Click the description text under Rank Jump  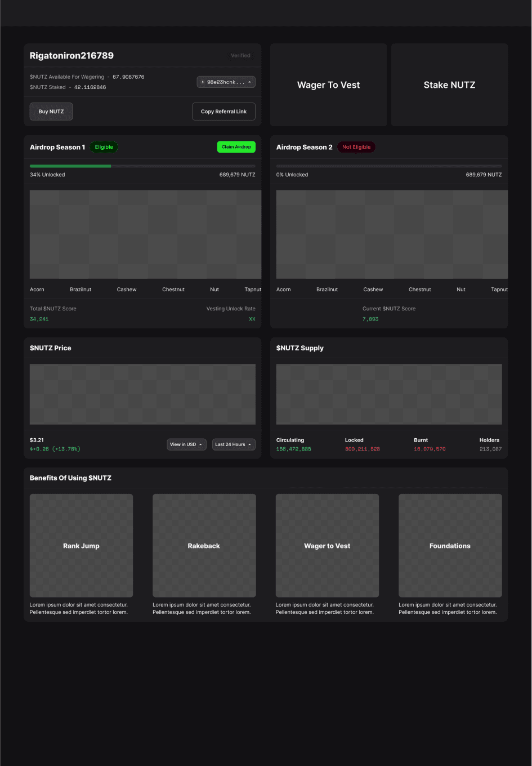[79, 608]
